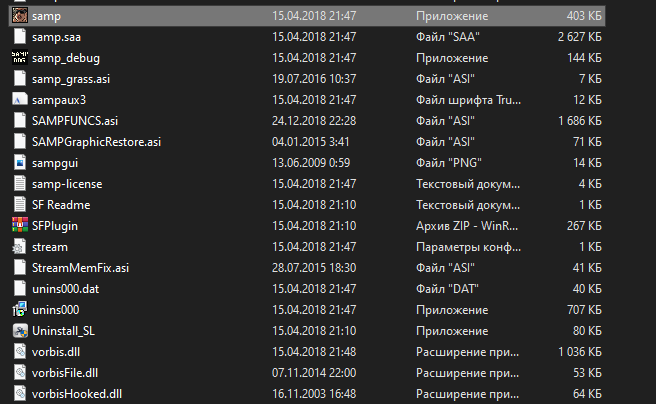The image size is (656, 404).
Task: Click the SAMPGraphicRestore.asi file name
Action: click(96, 142)
